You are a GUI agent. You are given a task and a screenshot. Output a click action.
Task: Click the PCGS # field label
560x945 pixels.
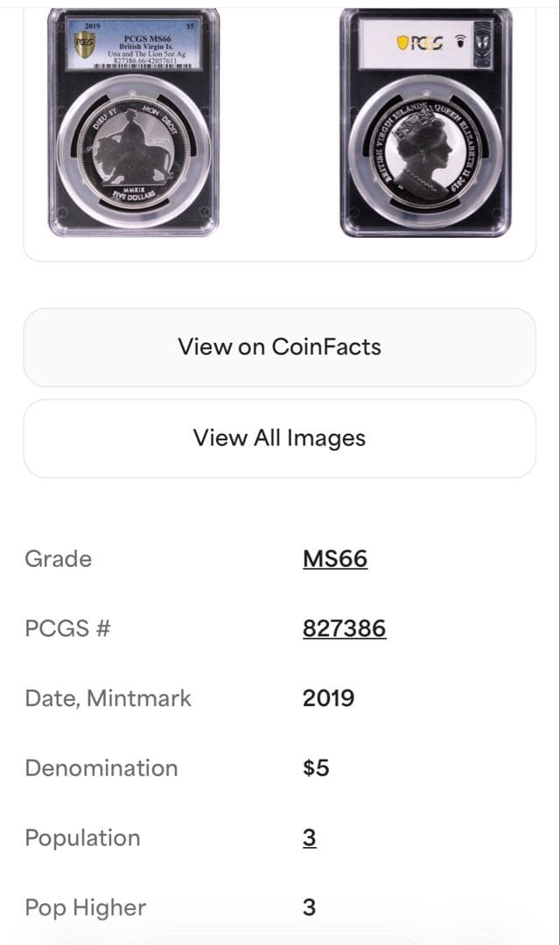(x=67, y=628)
